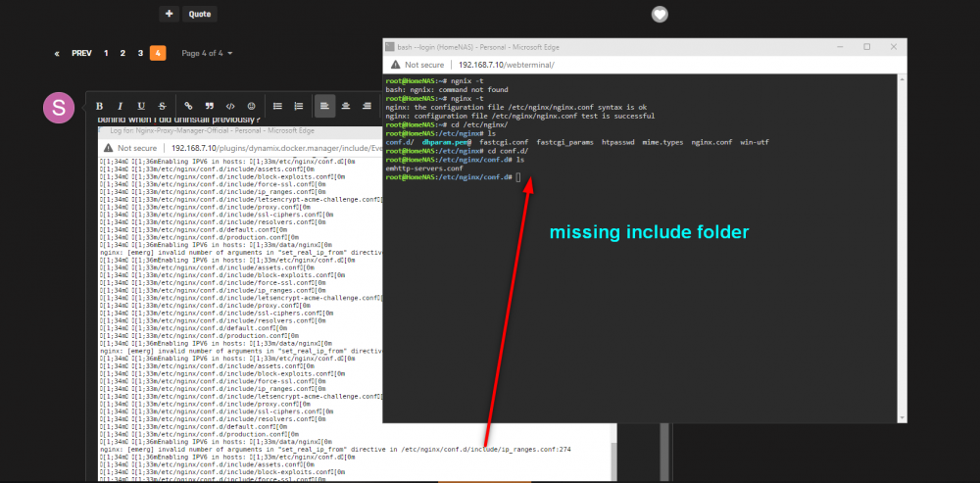980x483 pixels.
Task: Click nginx.conf in the ls listing
Action: pos(711,142)
